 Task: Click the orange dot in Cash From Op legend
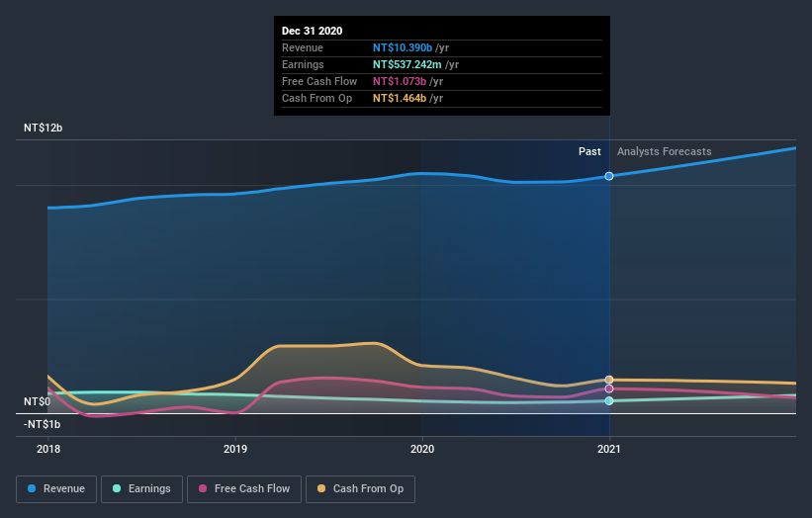pos(321,488)
